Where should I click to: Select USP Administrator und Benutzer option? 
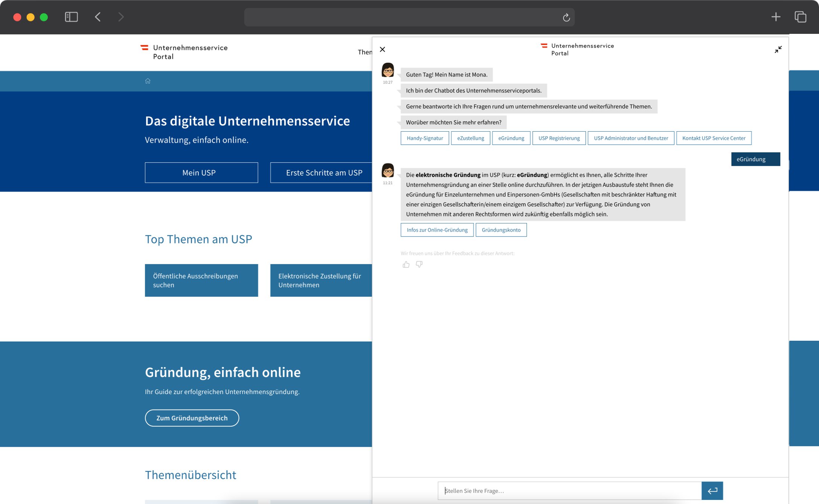pos(631,138)
